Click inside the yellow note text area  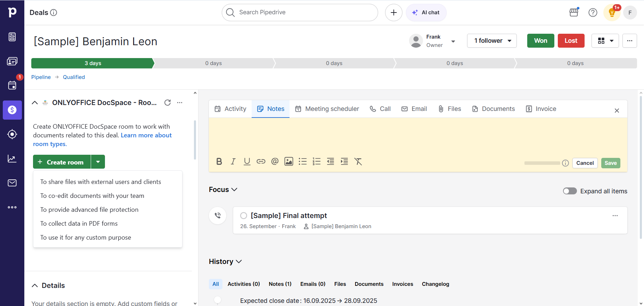tap(418, 136)
